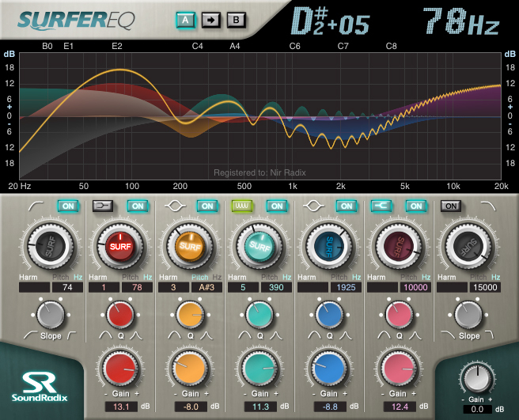Click the detected pitch display D#2+05
The width and height of the screenshot is (519, 420).
[x=330, y=21]
